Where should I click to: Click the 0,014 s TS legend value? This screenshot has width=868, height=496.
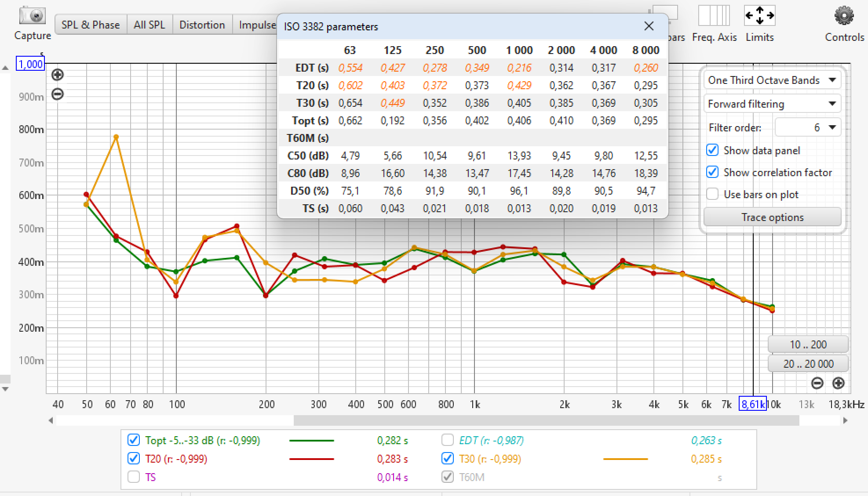(x=392, y=477)
